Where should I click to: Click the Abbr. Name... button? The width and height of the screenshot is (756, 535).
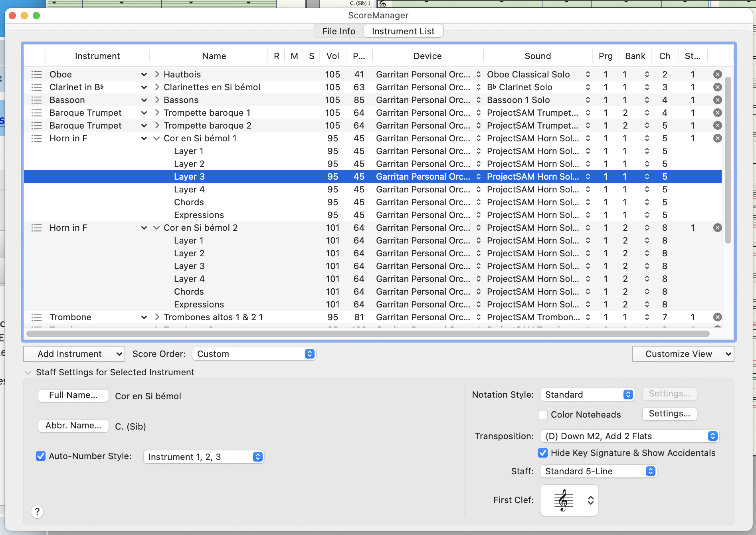tap(73, 426)
